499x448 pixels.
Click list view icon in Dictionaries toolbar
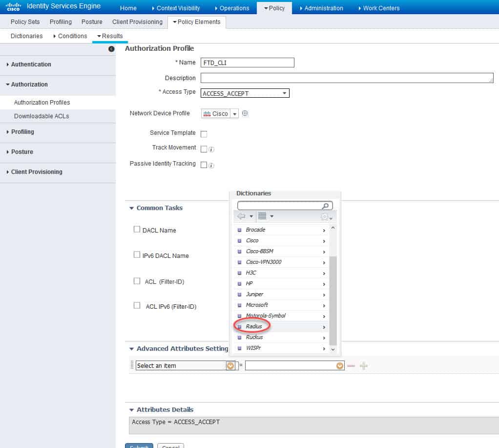coord(262,216)
